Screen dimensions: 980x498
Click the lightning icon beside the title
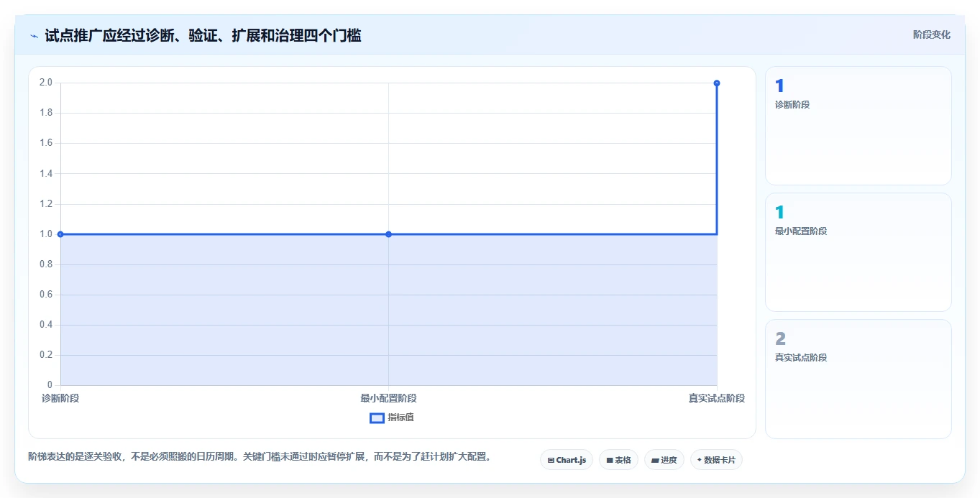34,36
